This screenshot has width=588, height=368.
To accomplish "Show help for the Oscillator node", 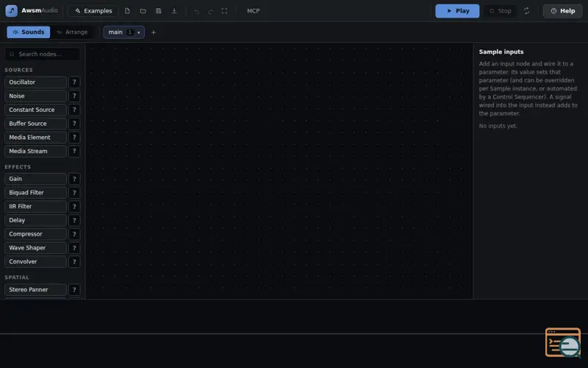I will 74,82.
